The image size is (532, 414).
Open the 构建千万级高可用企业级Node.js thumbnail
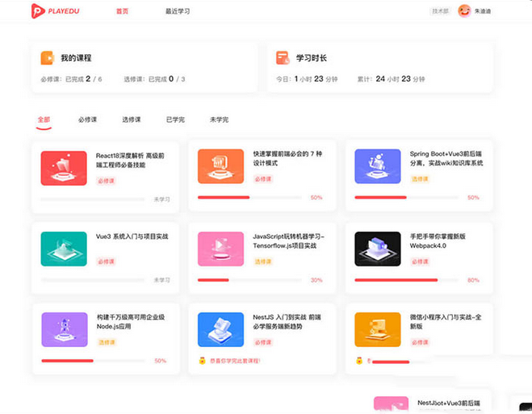pyautogui.click(x=65, y=329)
